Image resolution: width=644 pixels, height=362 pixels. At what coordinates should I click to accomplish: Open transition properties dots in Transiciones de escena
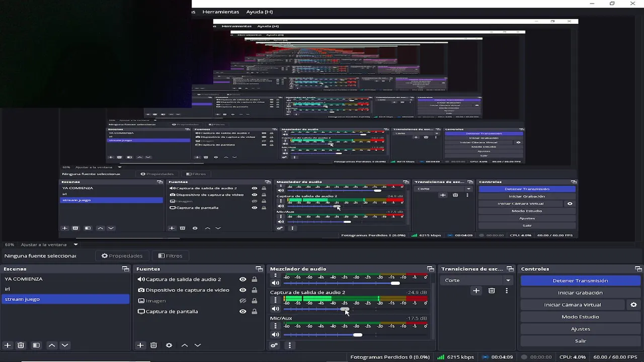pyautogui.click(x=507, y=291)
